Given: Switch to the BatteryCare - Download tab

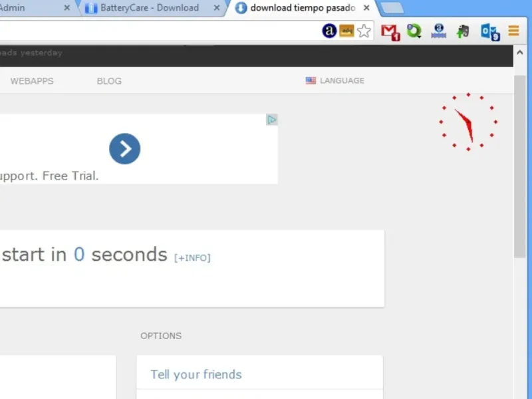Looking at the screenshot, I should point(149,8).
